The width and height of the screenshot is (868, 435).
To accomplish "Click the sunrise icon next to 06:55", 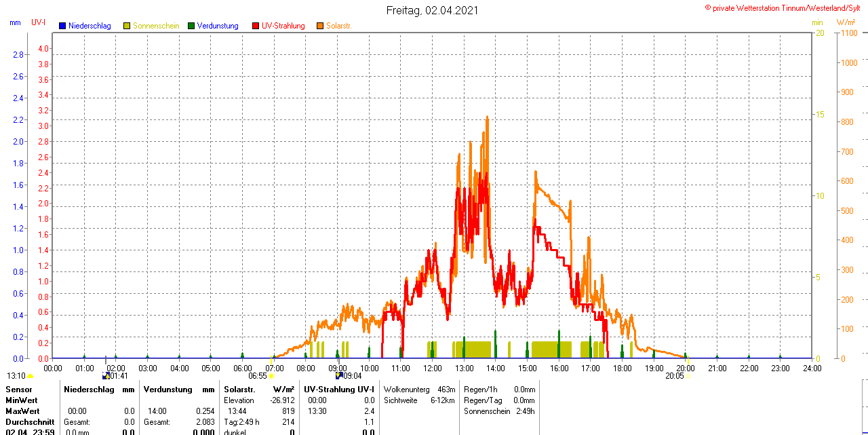I will point(271,375).
